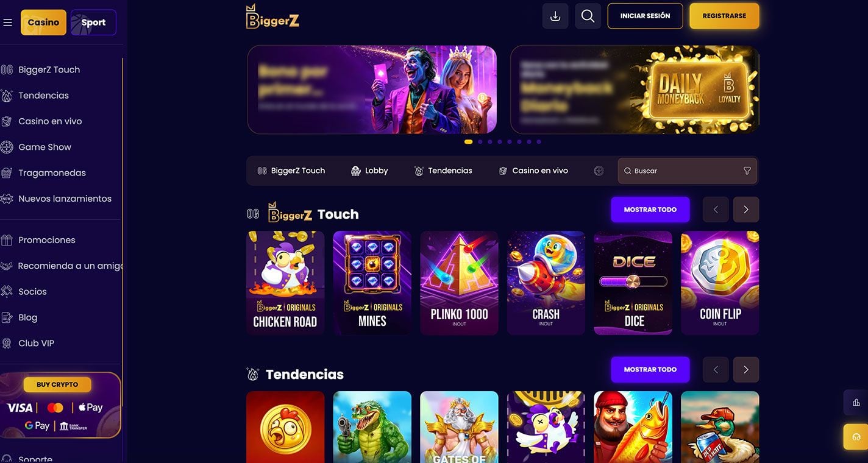The height and width of the screenshot is (463, 868).
Task: Click the Registrarse button
Action: pos(724,16)
